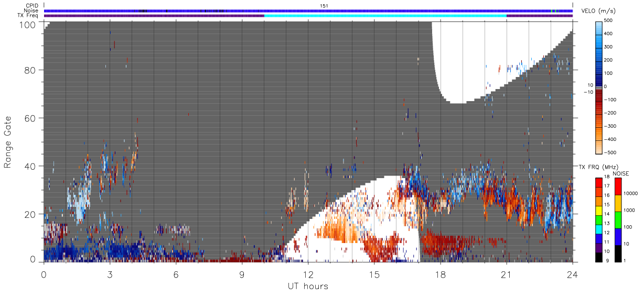
Task: Click the red top swatch of NOISE legend
Action: 617,186
